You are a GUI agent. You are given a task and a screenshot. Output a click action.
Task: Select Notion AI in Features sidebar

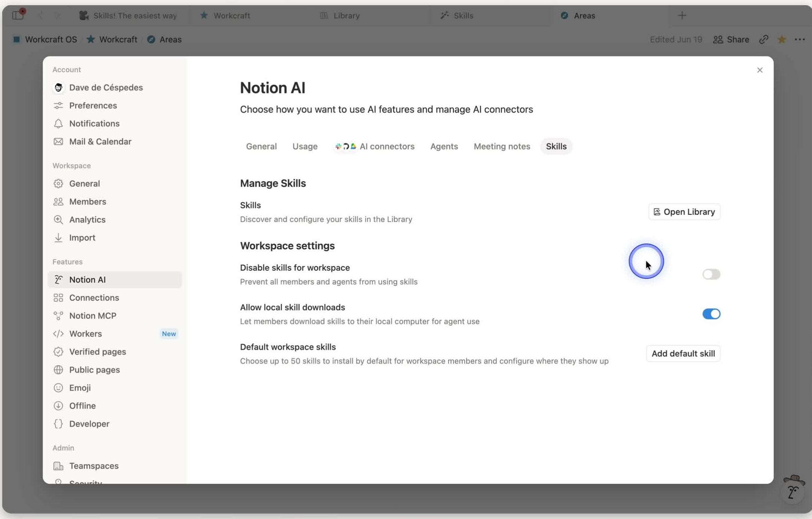tap(115, 280)
